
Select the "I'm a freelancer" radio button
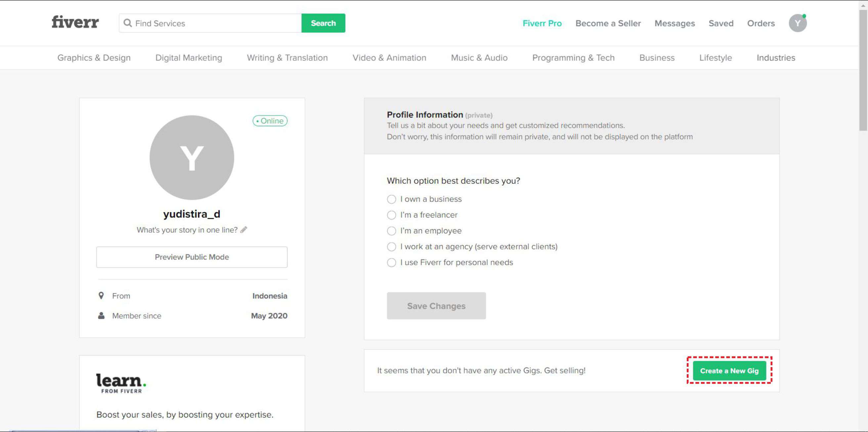pos(391,215)
